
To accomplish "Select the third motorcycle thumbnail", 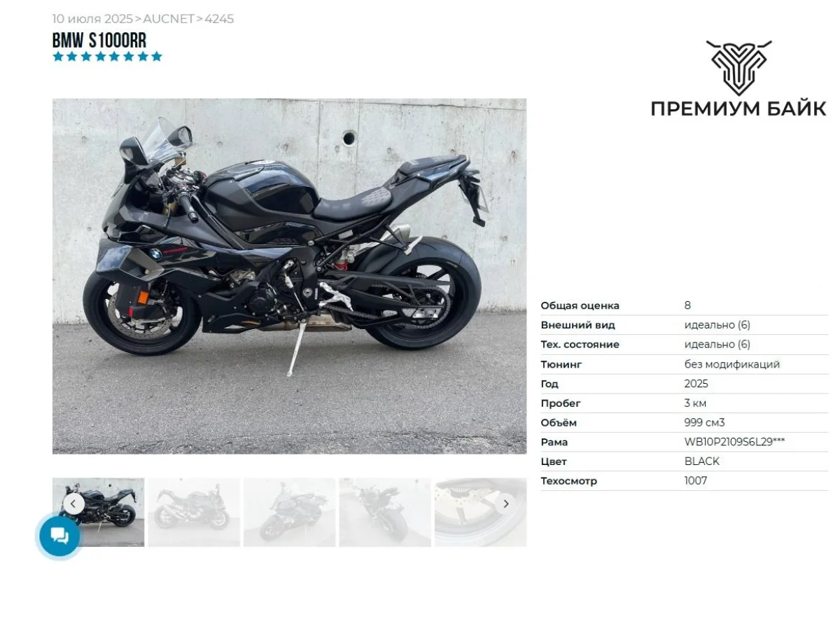I will (x=290, y=512).
